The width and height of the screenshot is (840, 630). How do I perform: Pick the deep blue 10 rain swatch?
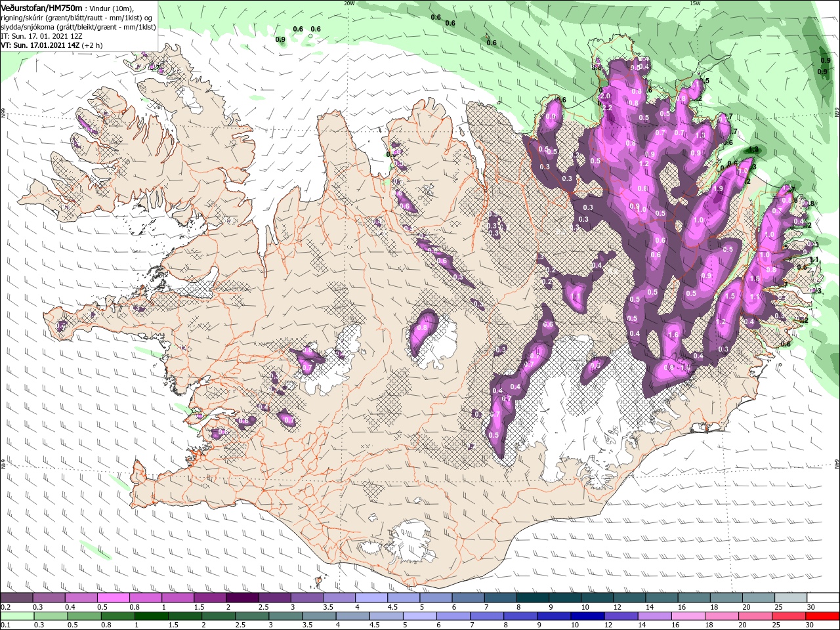pos(588,616)
